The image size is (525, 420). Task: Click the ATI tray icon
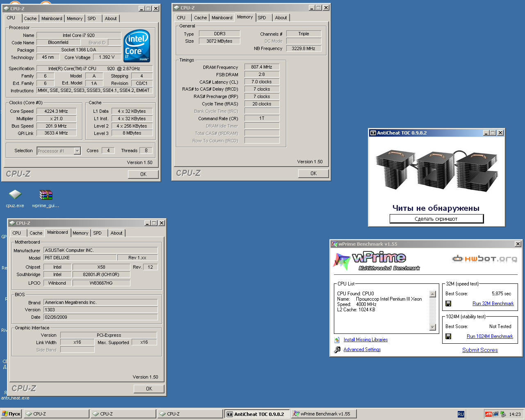pos(488,414)
